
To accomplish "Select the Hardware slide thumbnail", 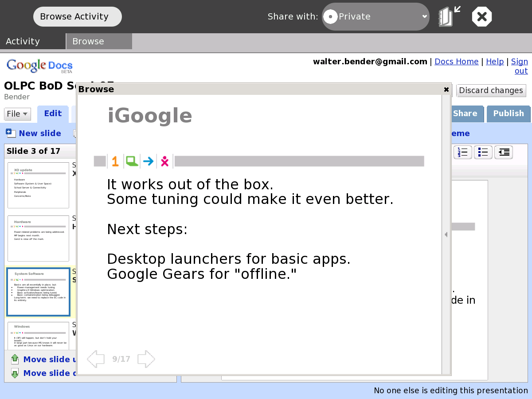I will point(38,238).
